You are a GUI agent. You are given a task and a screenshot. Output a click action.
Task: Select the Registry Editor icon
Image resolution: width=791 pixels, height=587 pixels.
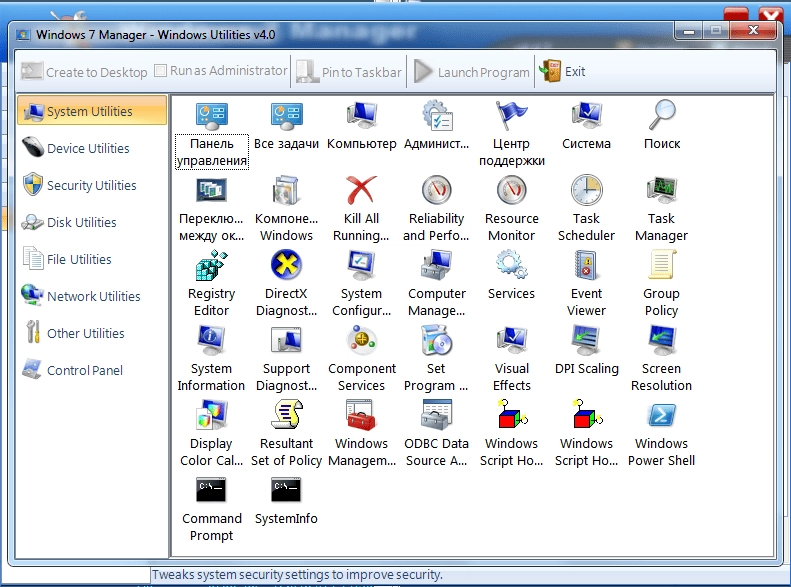211,266
